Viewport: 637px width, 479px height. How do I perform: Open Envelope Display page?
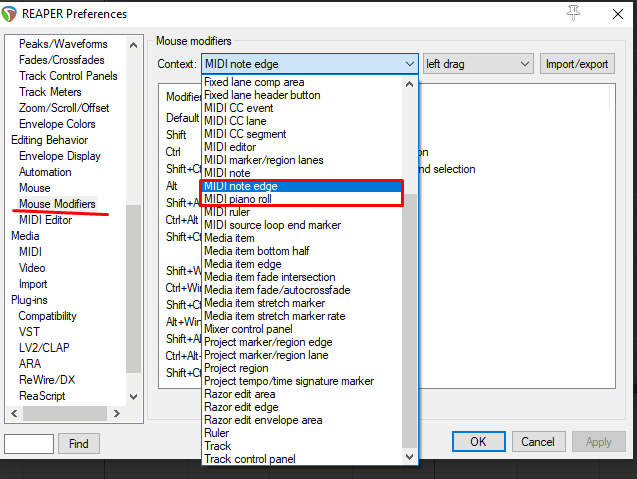pos(59,156)
